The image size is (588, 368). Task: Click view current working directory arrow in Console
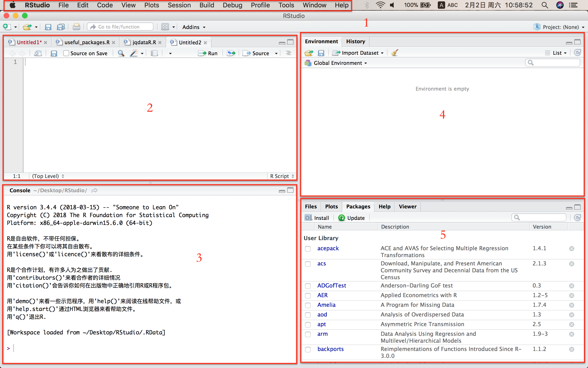(x=95, y=190)
